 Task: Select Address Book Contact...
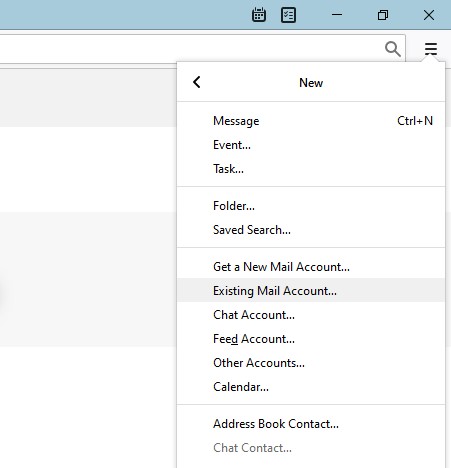(x=311, y=424)
